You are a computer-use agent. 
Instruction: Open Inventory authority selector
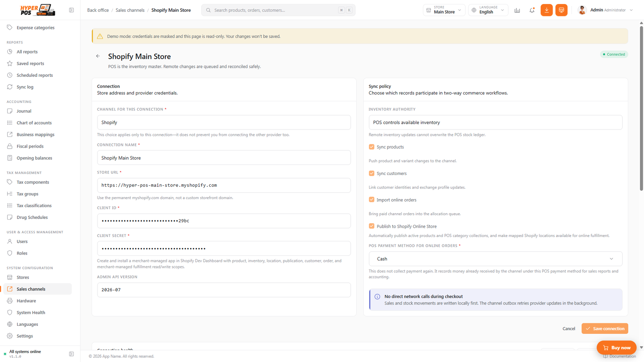(495, 122)
